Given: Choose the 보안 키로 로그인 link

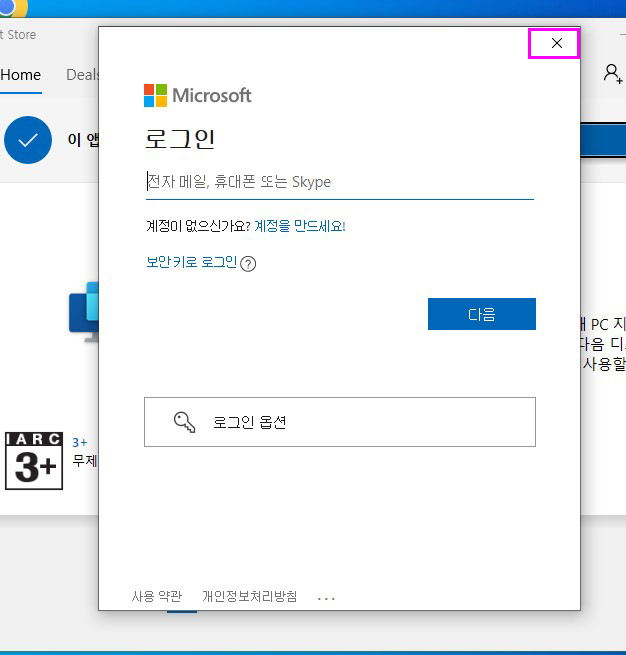Looking at the screenshot, I should click(x=192, y=262).
